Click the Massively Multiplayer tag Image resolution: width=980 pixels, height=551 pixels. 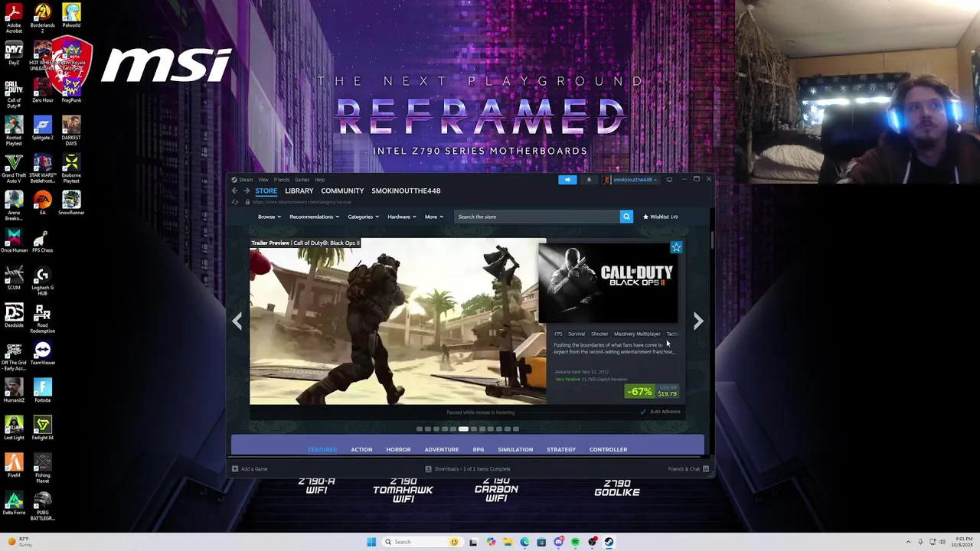tap(637, 334)
